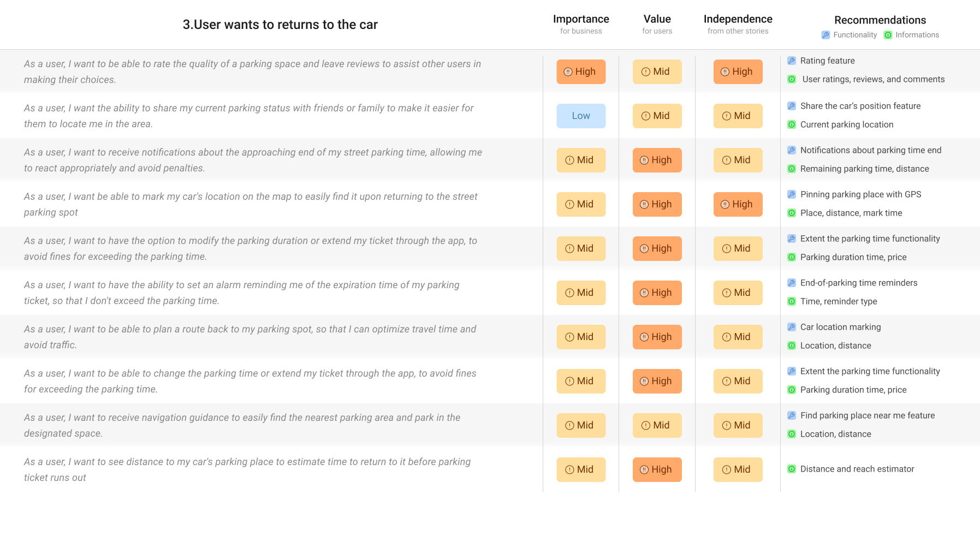980x536 pixels.
Task: Click the wrench icon next to Pinning parking place with GPS
Action: 792,194
